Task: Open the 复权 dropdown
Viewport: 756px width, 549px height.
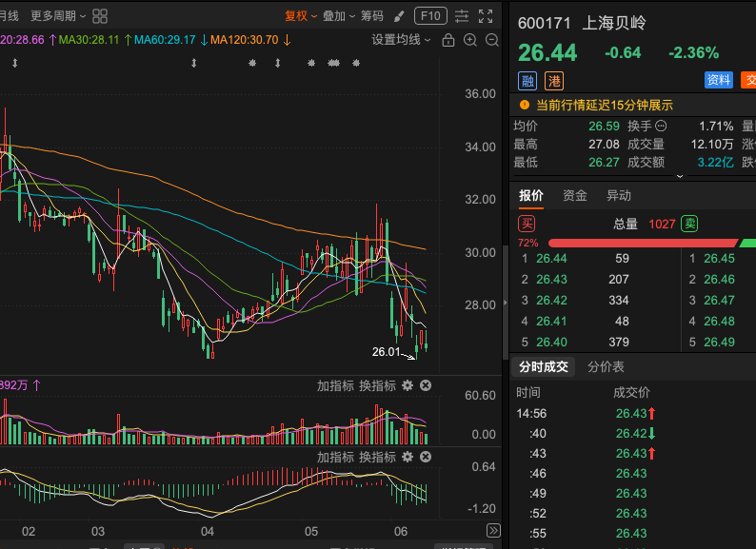Action: pos(300,16)
